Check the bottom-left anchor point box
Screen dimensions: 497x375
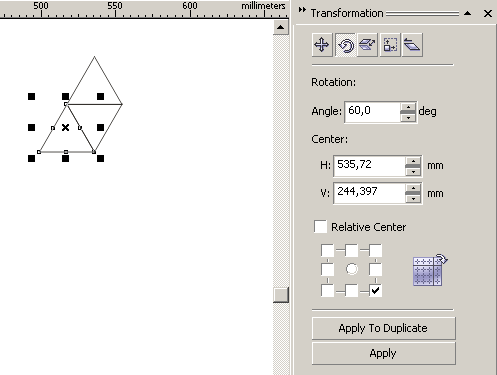pos(327,290)
